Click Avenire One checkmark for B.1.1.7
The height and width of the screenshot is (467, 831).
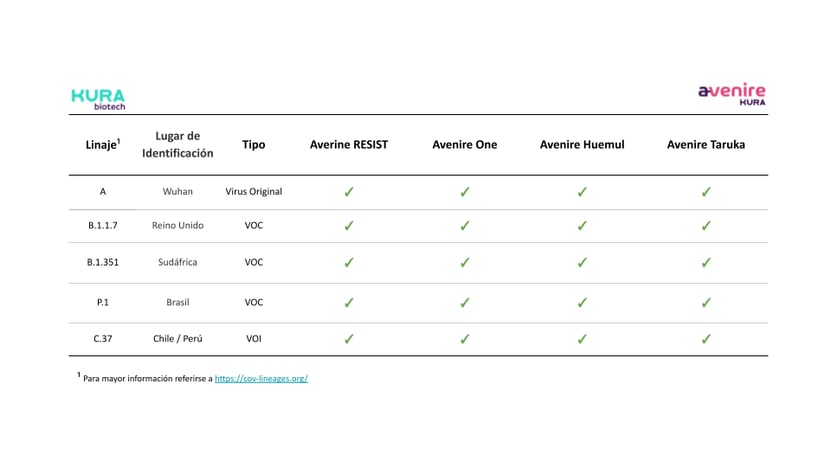tap(465, 225)
